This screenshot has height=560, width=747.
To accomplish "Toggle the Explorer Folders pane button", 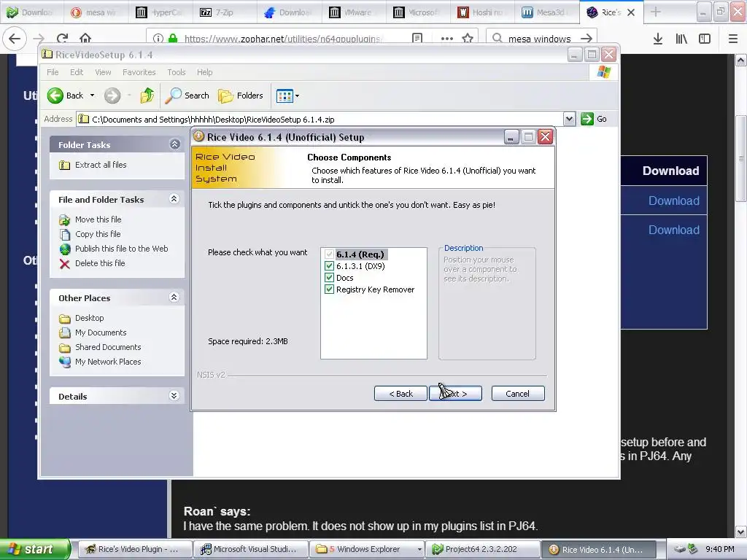I will (241, 96).
